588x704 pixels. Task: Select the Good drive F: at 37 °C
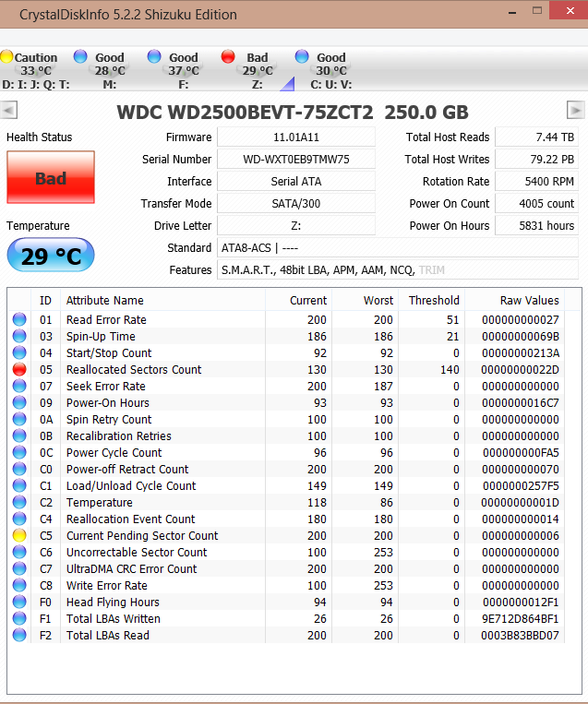click(177, 70)
